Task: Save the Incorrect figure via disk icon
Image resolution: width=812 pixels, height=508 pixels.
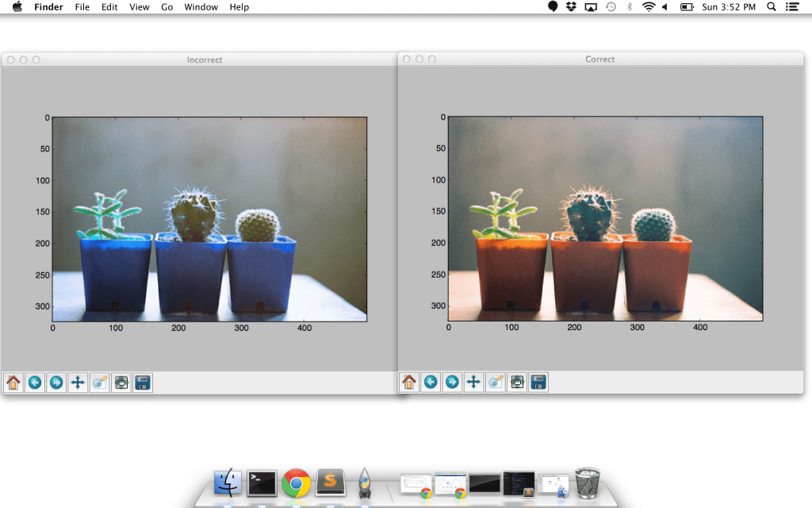Action: point(142,383)
